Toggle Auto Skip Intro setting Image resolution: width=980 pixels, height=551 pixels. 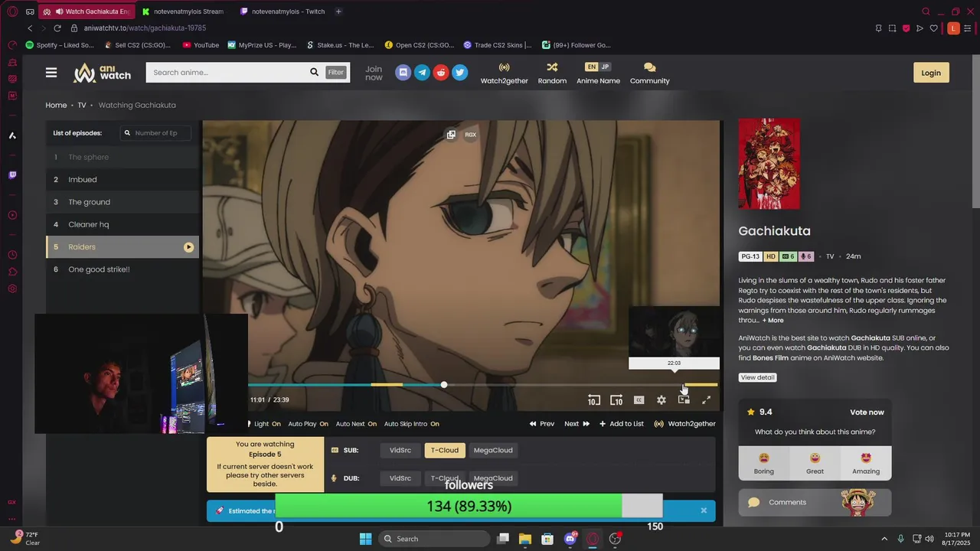tap(411, 424)
